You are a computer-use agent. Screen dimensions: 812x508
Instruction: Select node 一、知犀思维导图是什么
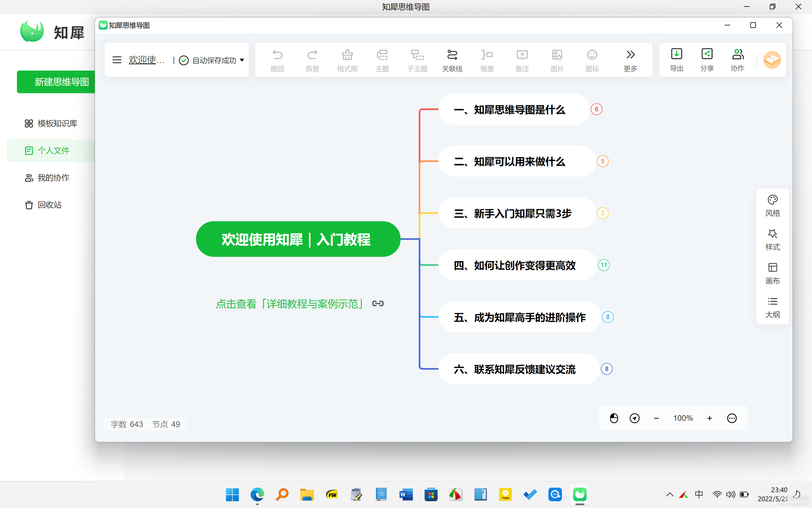click(x=514, y=110)
